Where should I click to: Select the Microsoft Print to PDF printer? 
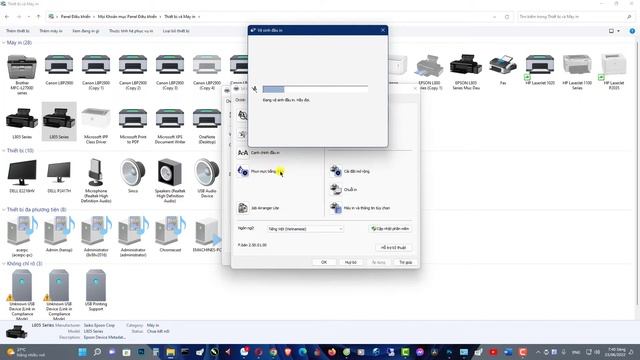(x=133, y=125)
